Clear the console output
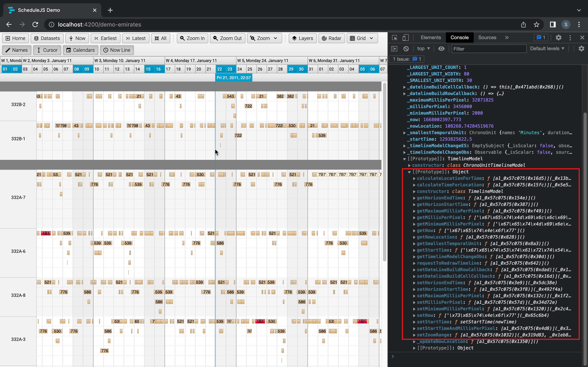The width and height of the screenshot is (588, 367). tap(406, 49)
